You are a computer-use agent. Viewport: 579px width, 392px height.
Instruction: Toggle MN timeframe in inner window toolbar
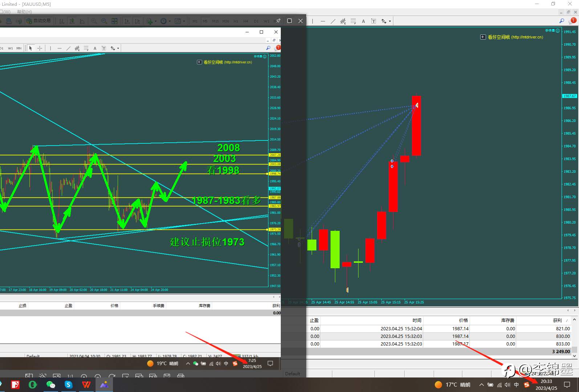tap(19, 48)
